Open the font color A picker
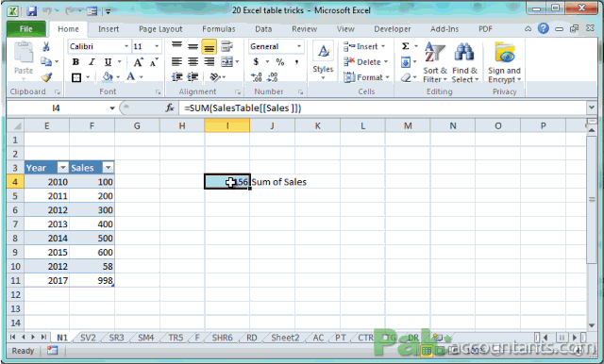The width and height of the screenshot is (604, 364). [131, 77]
